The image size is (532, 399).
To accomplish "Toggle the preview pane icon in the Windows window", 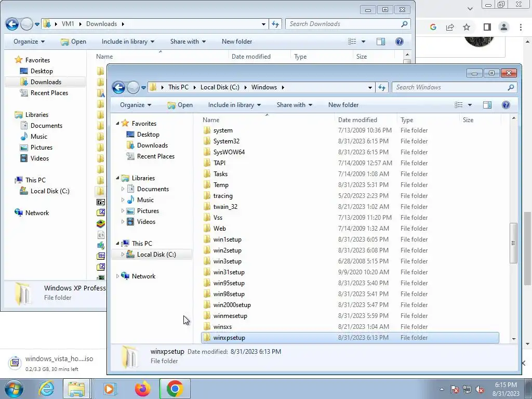I will 487,105.
